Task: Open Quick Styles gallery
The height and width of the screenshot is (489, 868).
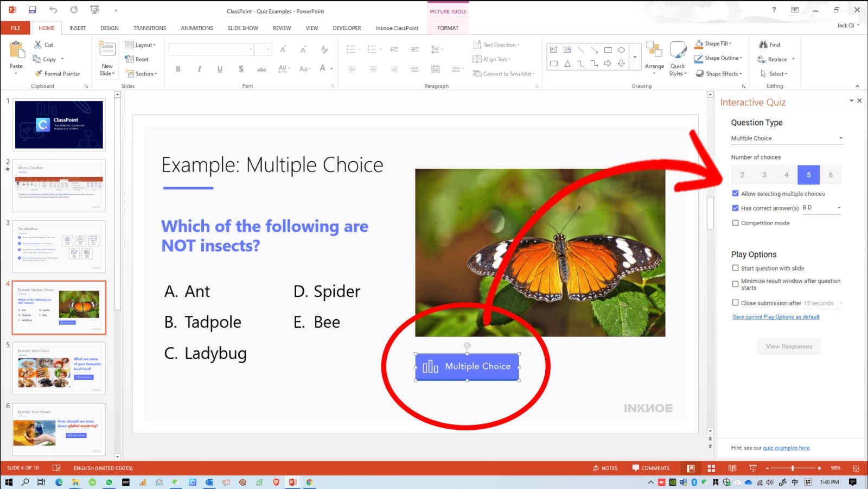Action: click(677, 58)
